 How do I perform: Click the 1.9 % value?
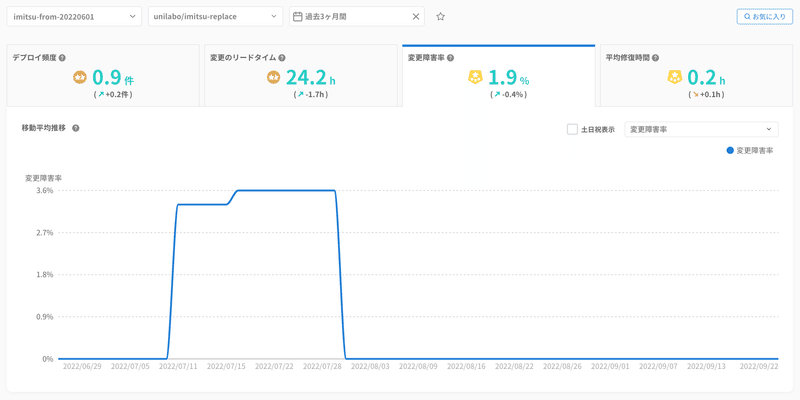point(509,78)
